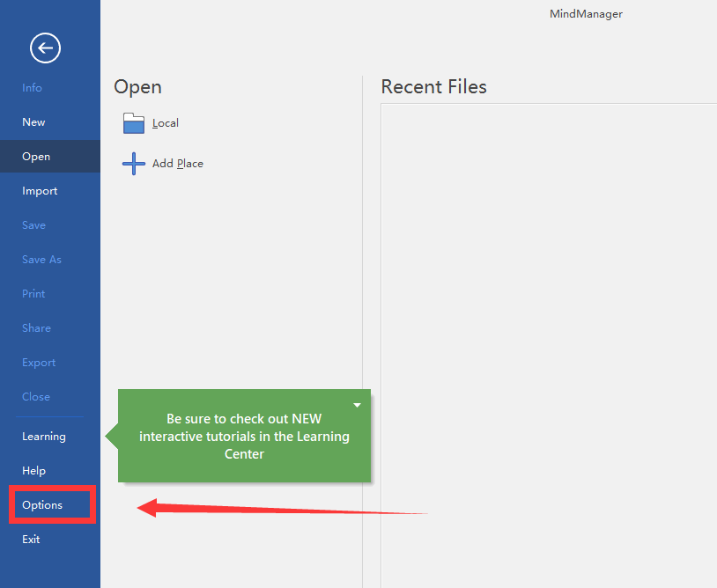
Task: Choose Import from the sidebar
Action: point(40,190)
